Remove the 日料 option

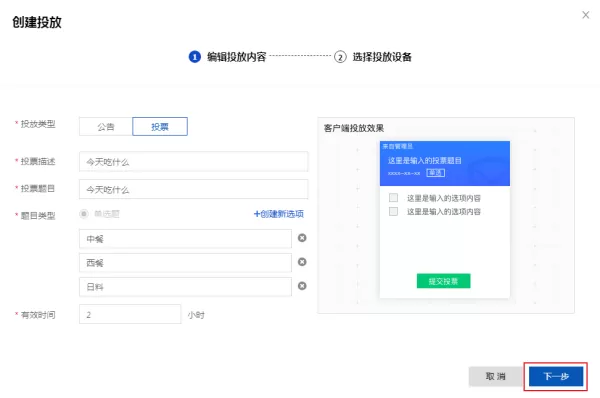302,286
